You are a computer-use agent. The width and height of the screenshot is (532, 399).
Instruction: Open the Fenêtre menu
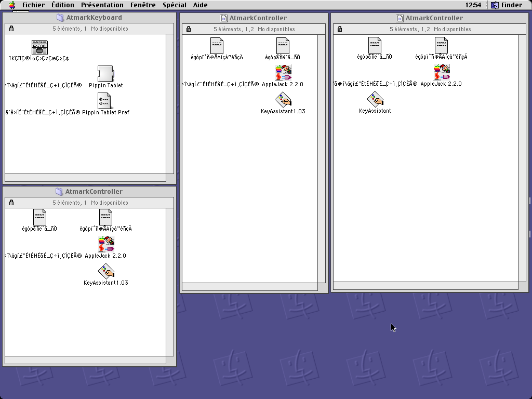pyautogui.click(x=143, y=5)
